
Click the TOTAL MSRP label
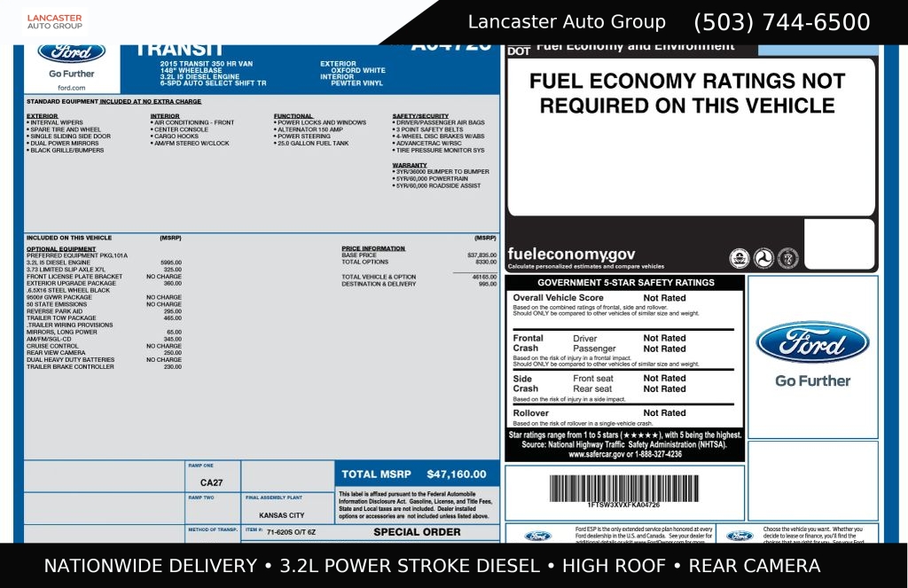[x=376, y=474]
